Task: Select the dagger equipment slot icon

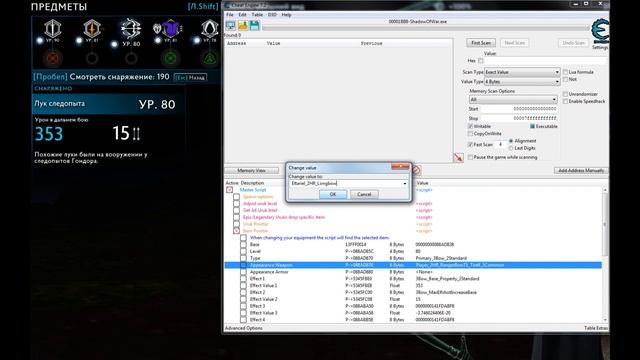Action: pyautogui.click(x=92, y=29)
